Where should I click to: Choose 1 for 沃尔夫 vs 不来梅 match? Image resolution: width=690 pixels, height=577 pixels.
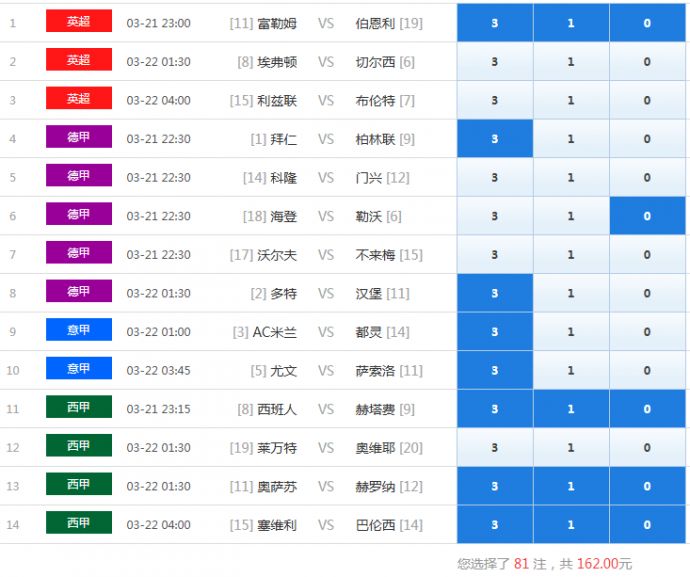tap(571, 255)
